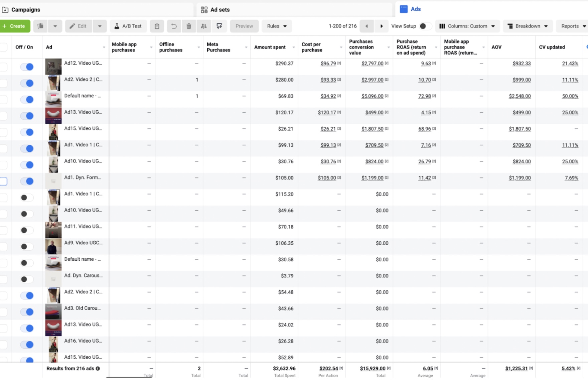Toggle the View Setup switch

(x=425, y=26)
